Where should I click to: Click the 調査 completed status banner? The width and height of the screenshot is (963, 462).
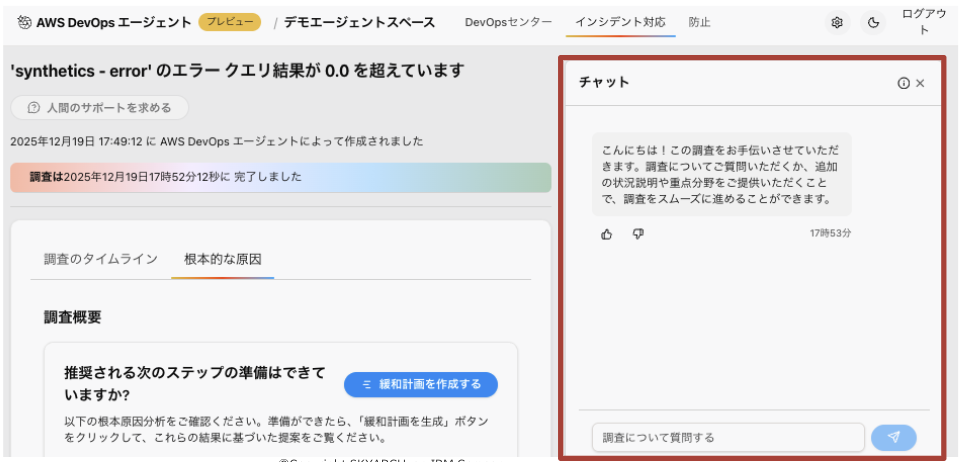click(280, 177)
